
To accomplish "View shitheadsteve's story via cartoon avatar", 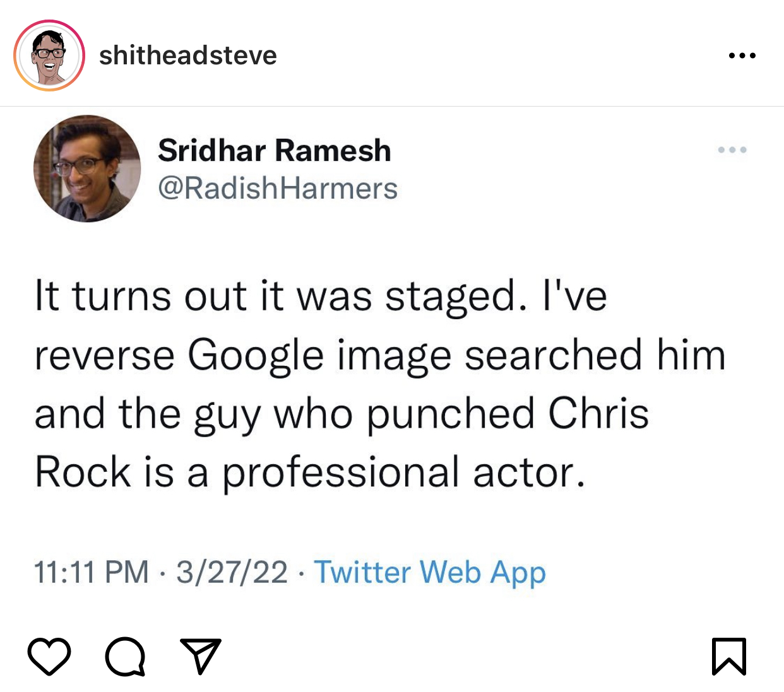I will tap(49, 56).
